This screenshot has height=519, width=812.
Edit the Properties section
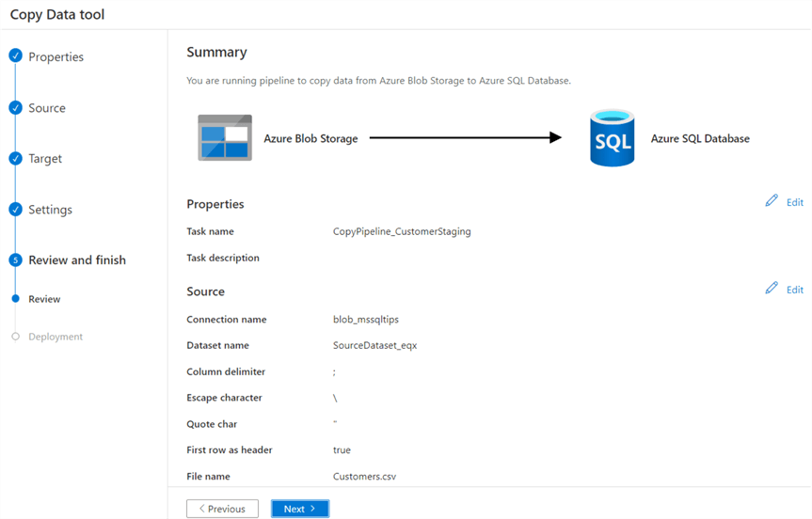click(795, 202)
